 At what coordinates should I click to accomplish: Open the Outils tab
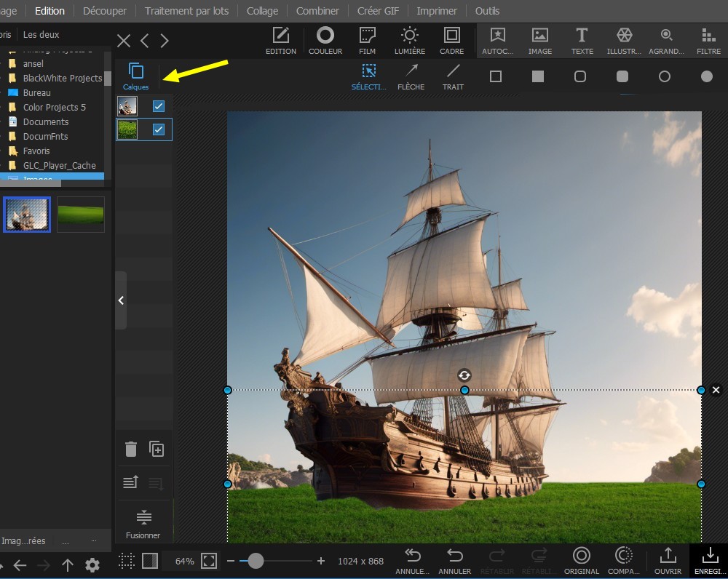pos(487,11)
